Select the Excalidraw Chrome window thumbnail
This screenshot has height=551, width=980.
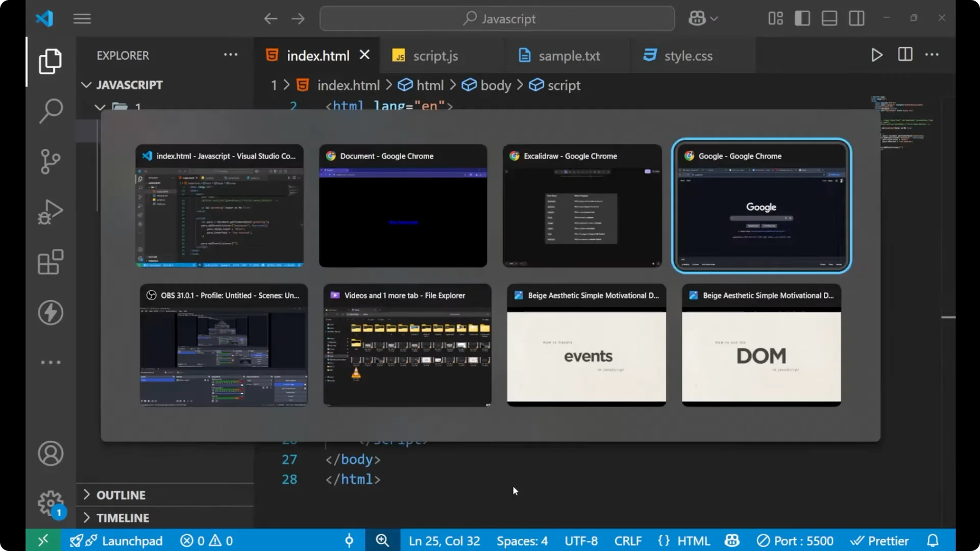click(x=582, y=206)
